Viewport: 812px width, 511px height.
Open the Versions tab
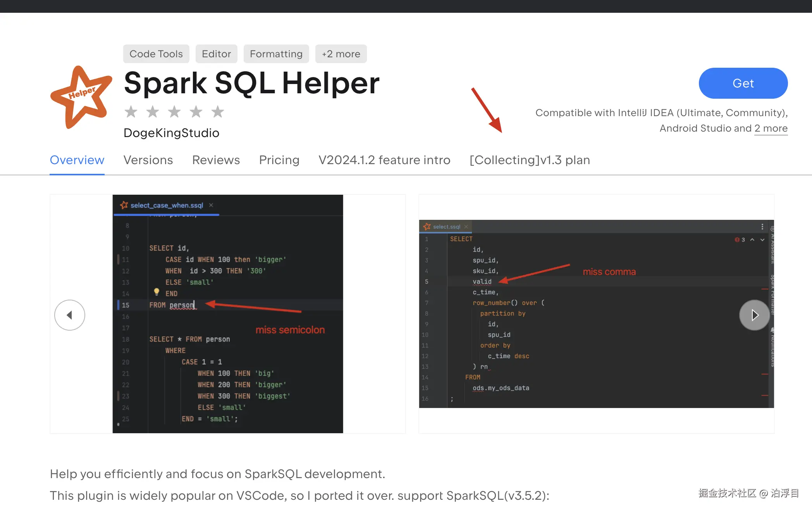click(x=148, y=160)
